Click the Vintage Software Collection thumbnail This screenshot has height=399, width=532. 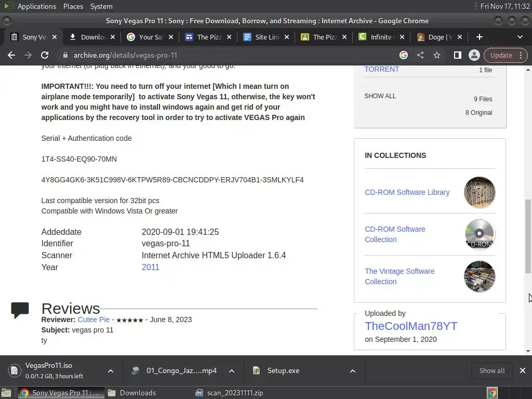[x=480, y=276]
